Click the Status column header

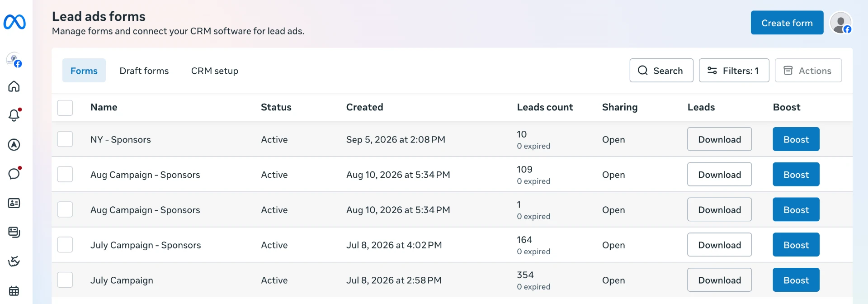click(276, 107)
